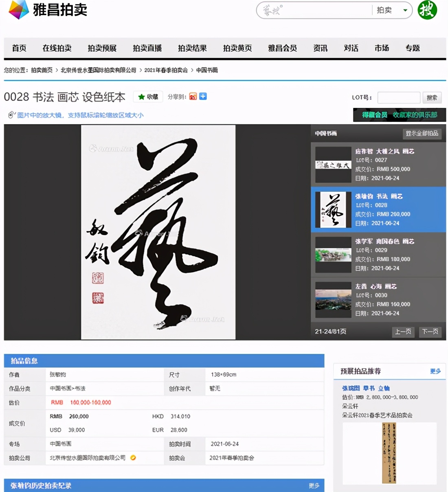This screenshot has width=448, height=492.
Task: Click the green search button icon
Action: [427, 10]
